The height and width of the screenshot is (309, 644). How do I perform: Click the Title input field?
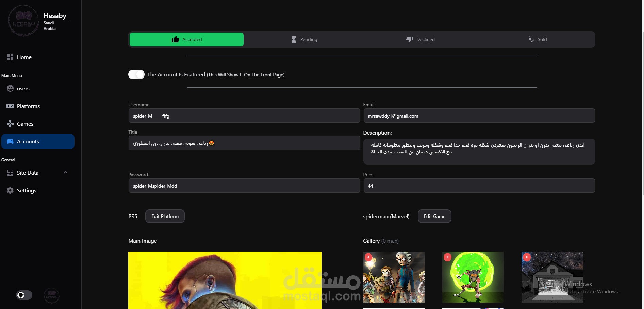(244, 143)
